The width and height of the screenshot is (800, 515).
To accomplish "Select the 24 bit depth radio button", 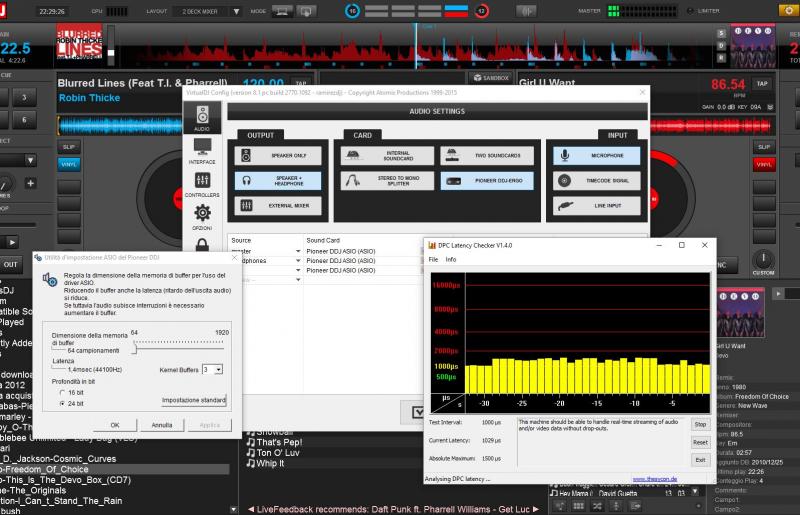I will [x=63, y=404].
